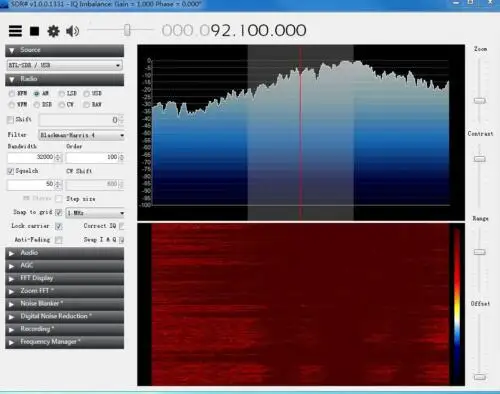Screen dimensions: 500x394
Task: Toggle the FM Stereo checkbox
Action: click(x=59, y=199)
